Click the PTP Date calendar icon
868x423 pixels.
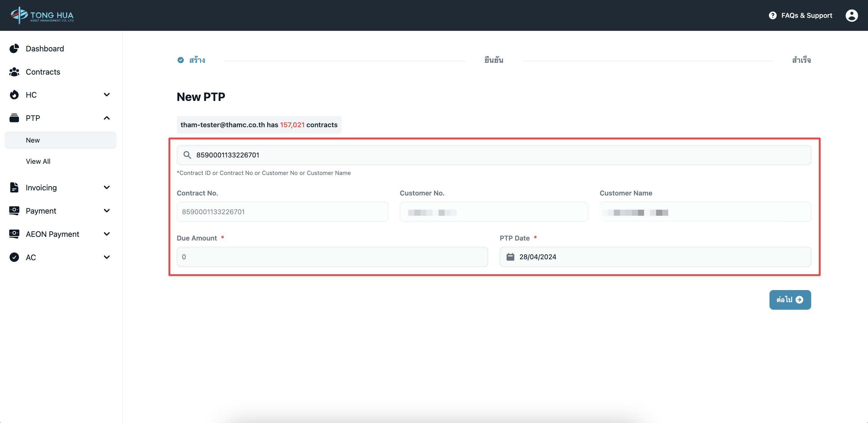510,256
